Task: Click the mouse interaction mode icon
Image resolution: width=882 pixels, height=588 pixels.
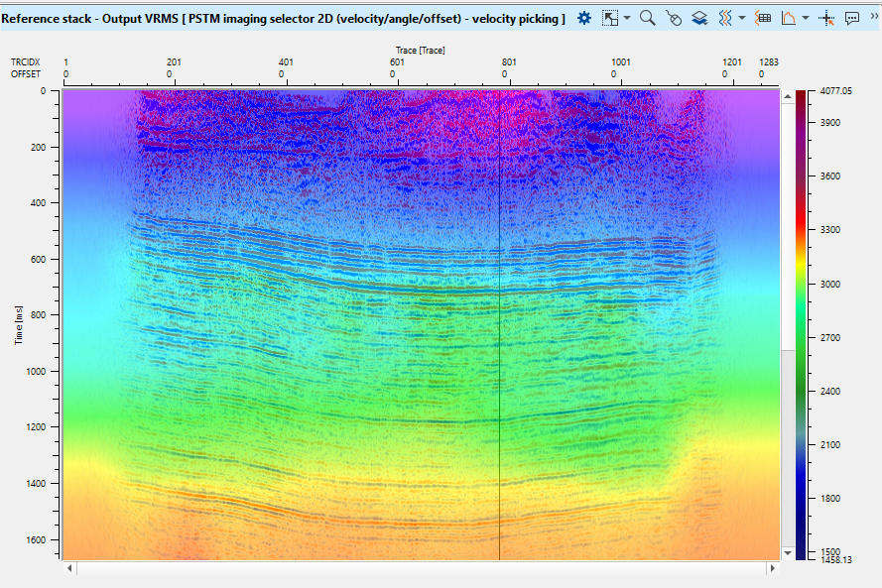Action: [674, 18]
